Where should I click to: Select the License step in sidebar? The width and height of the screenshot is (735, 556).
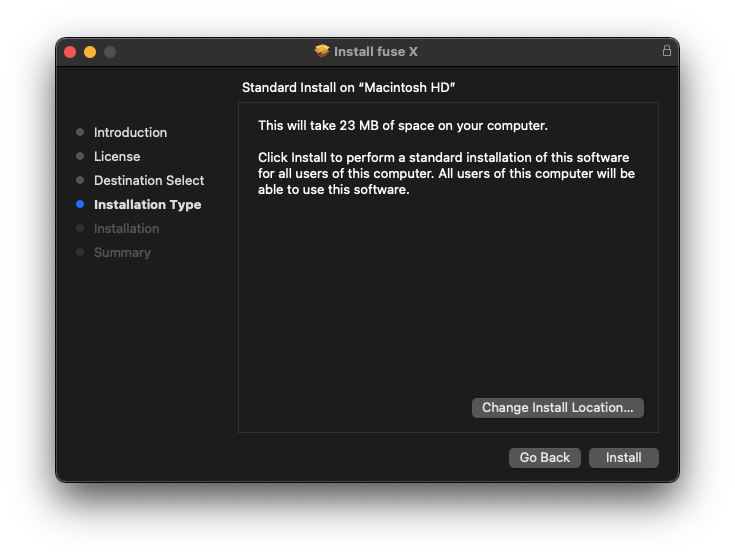(x=117, y=157)
